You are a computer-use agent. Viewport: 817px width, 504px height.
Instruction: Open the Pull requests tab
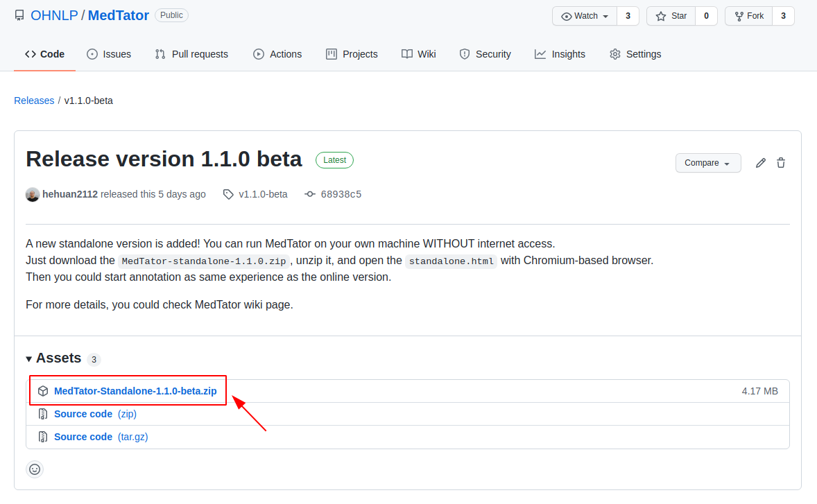(x=191, y=54)
